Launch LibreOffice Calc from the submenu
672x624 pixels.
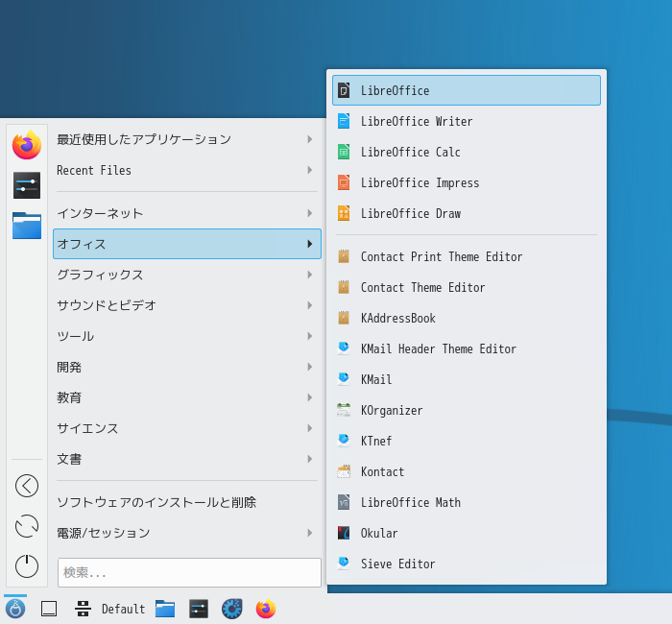pyautogui.click(x=467, y=152)
